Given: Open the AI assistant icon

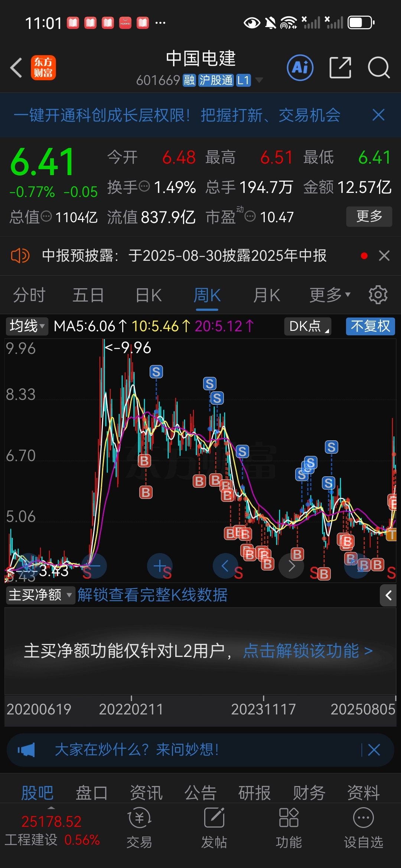Looking at the screenshot, I should [x=300, y=68].
